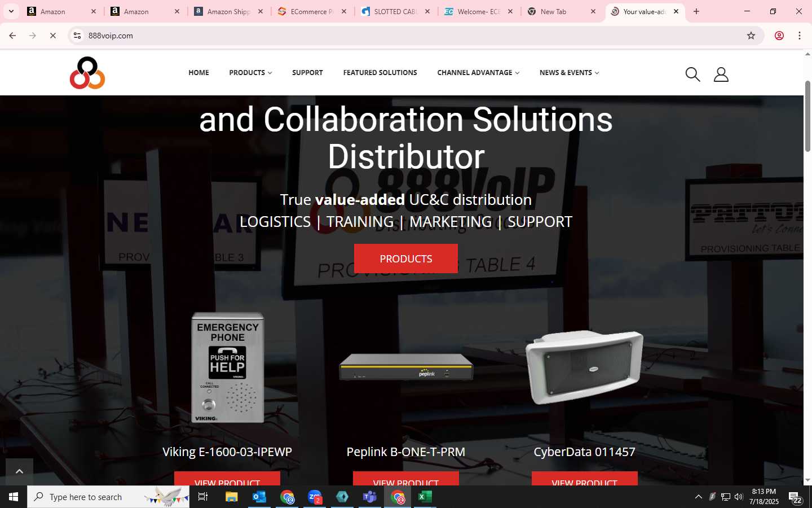Open File Explorer from the taskbar
Viewport: 812px width, 508px height.
pos(232,497)
